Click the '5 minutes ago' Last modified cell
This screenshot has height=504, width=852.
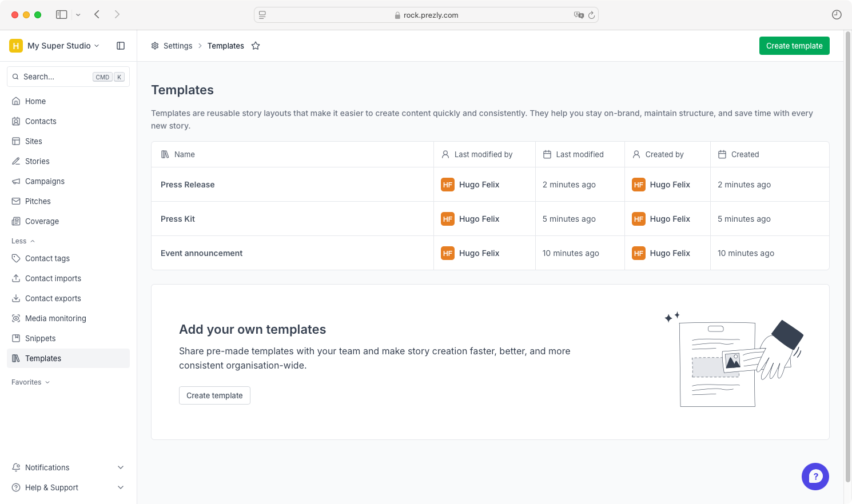[x=569, y=219]
